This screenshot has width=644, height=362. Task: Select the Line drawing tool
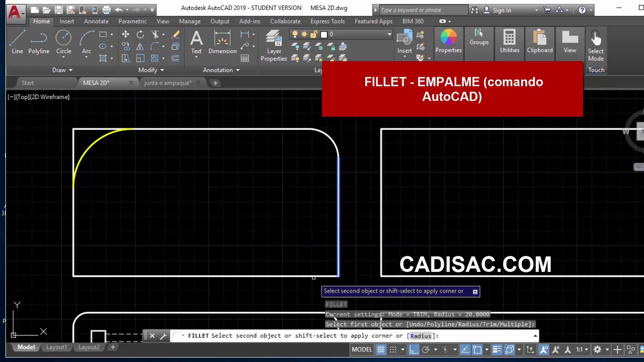pos(17,42)
